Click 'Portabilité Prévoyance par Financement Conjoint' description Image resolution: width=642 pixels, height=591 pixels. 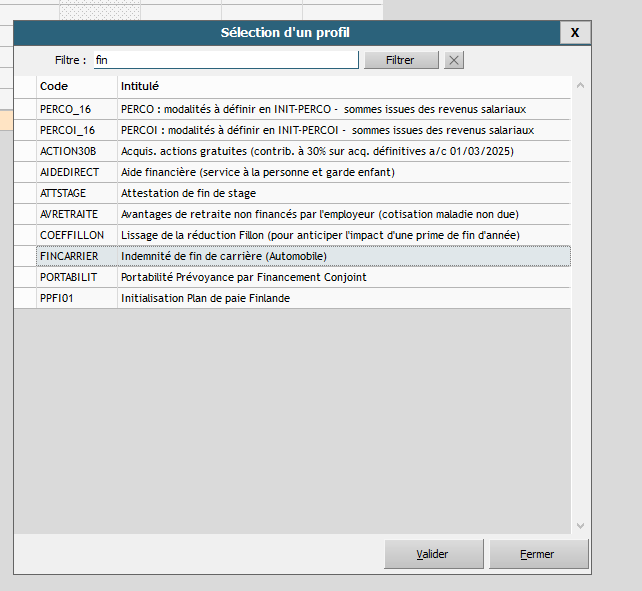tap(244, 277)
